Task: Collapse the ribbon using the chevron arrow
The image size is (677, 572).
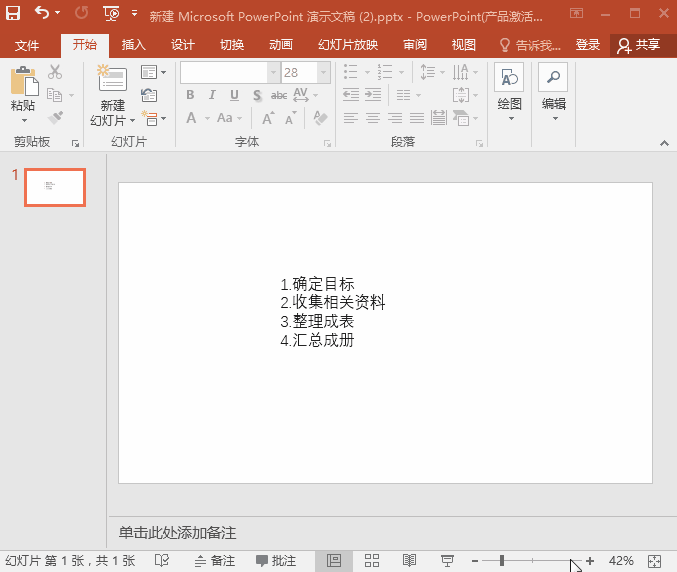Action: coord(664,144)
